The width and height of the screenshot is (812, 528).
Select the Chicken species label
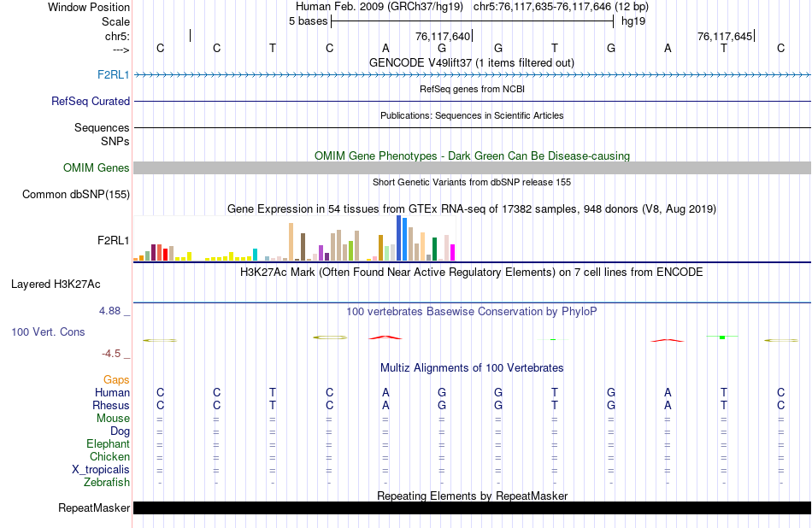(109, 456)
